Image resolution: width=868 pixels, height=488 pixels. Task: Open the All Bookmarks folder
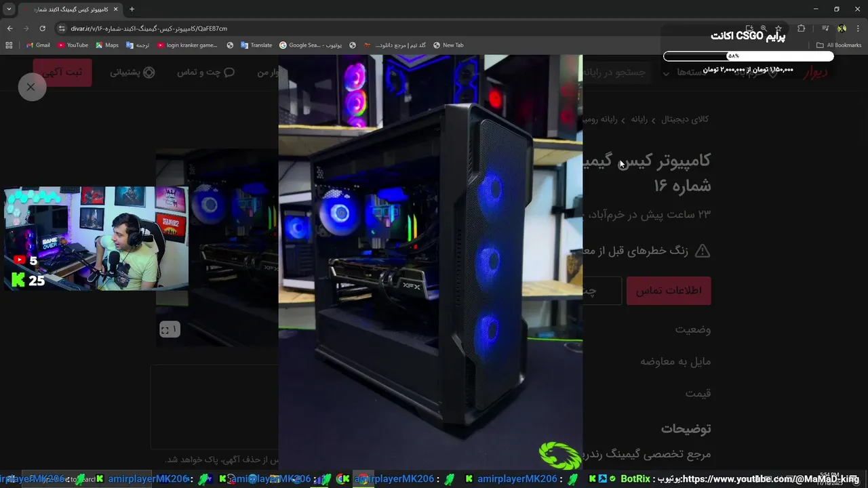pos(839,45)
